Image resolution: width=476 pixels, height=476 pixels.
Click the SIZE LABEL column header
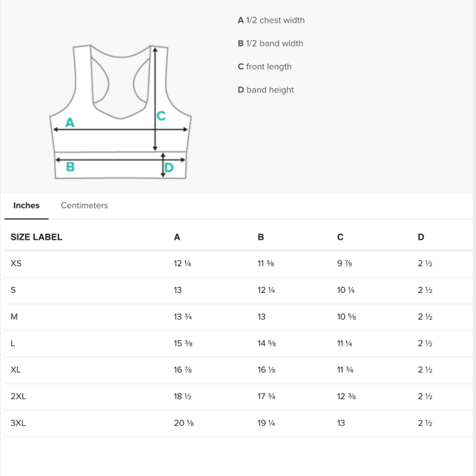coord(36,237)
